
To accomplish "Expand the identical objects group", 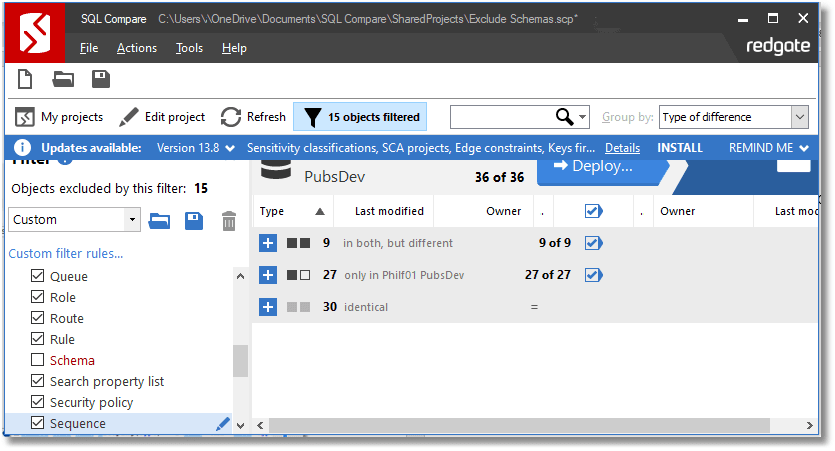I will click(x=268, y=307).
